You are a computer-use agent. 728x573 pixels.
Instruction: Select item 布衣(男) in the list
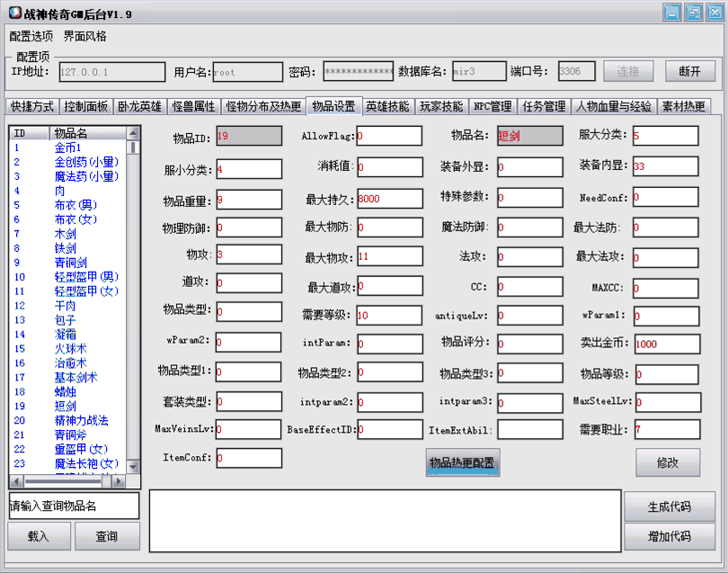point(67,205)
